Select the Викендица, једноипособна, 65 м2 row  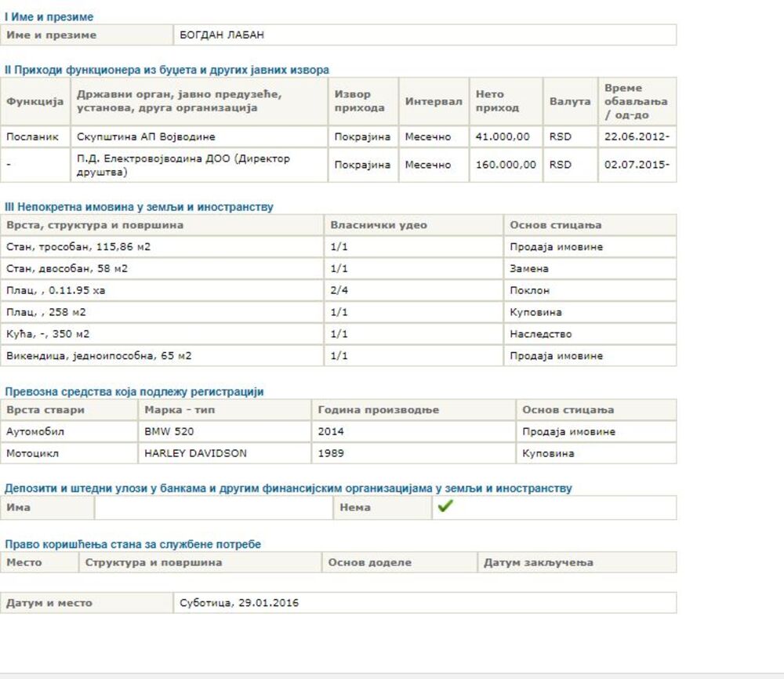point(99,356)
